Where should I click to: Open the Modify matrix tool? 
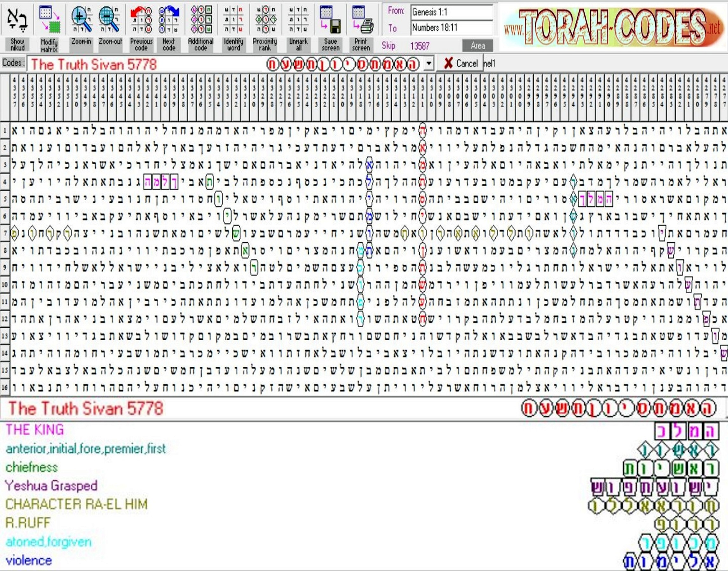pyautogui.click(x=50, y=20)
